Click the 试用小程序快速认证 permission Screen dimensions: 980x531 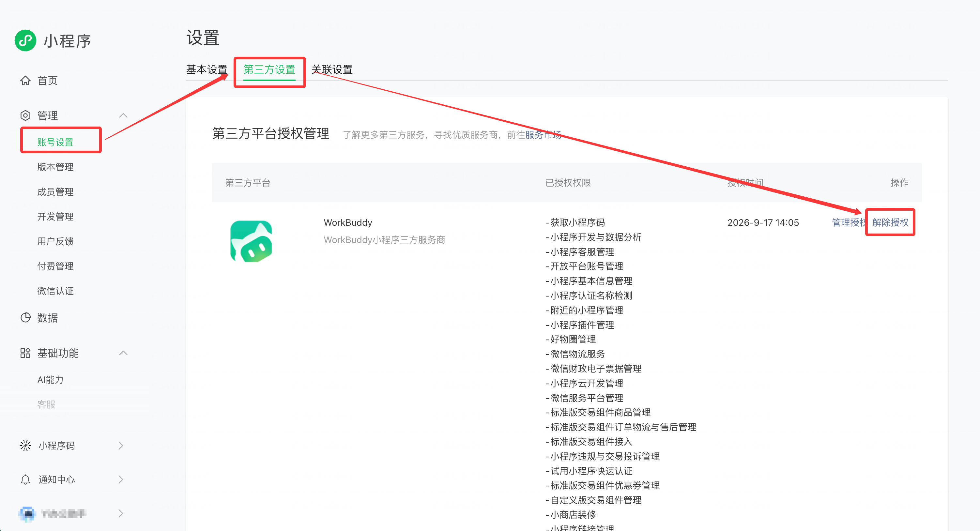pos(589,471)
